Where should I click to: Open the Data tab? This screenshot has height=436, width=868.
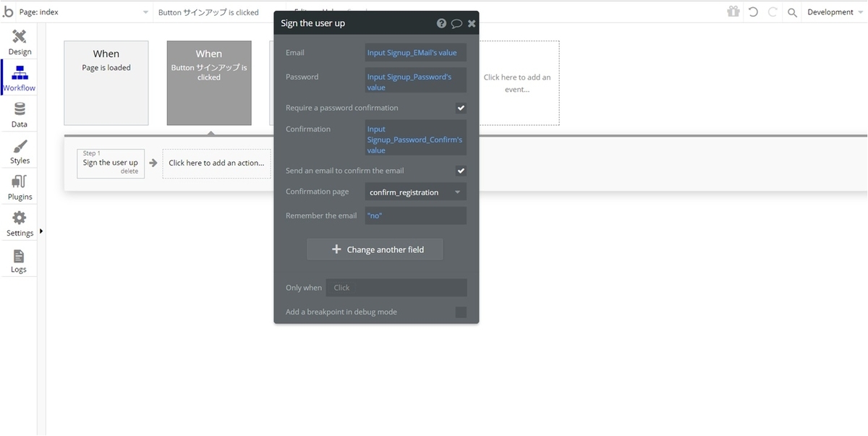click(x=20, y=114)
